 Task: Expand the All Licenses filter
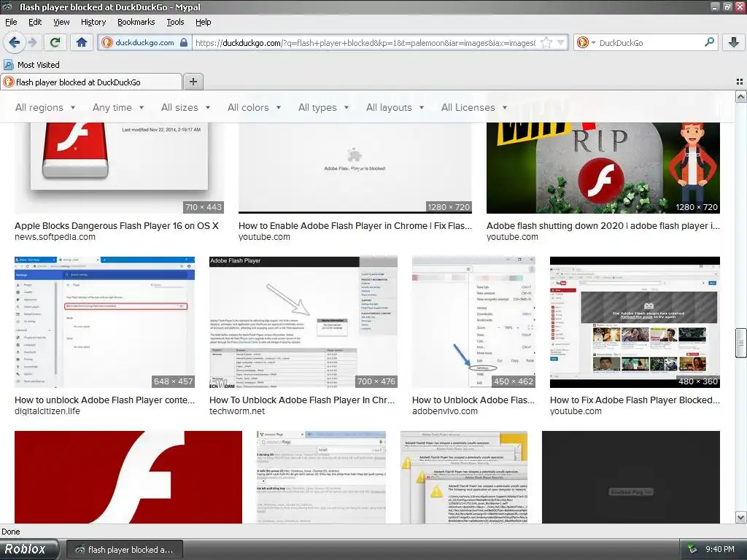point(474,108)
